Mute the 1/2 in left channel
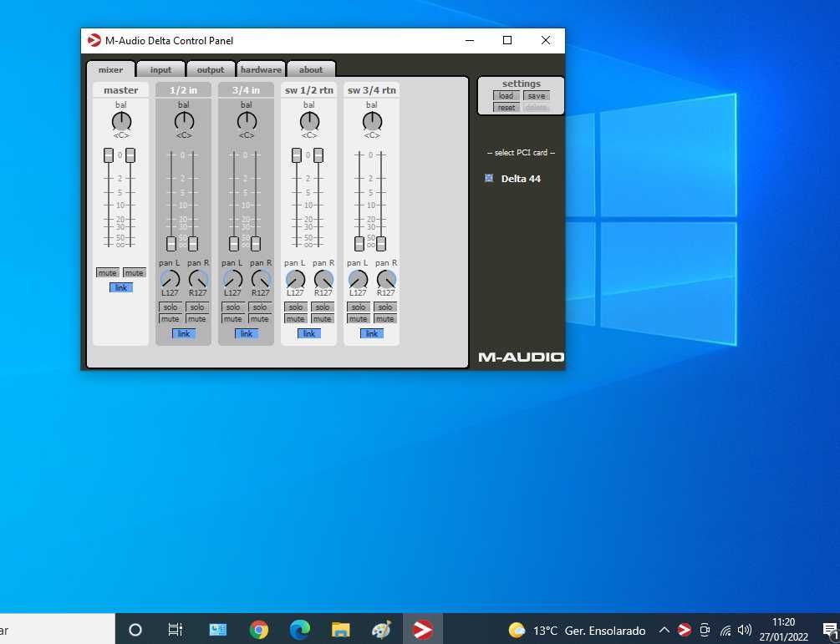 tap(171, 319)
